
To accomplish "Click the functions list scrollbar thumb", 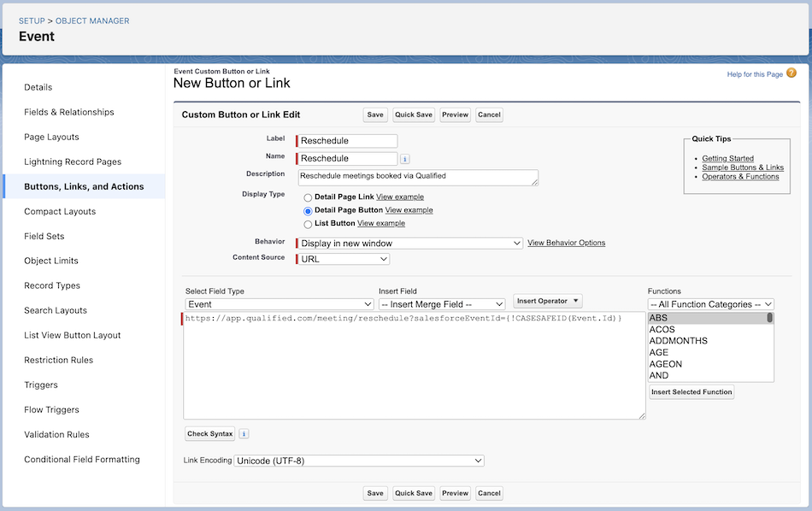I will click(769, 318).
